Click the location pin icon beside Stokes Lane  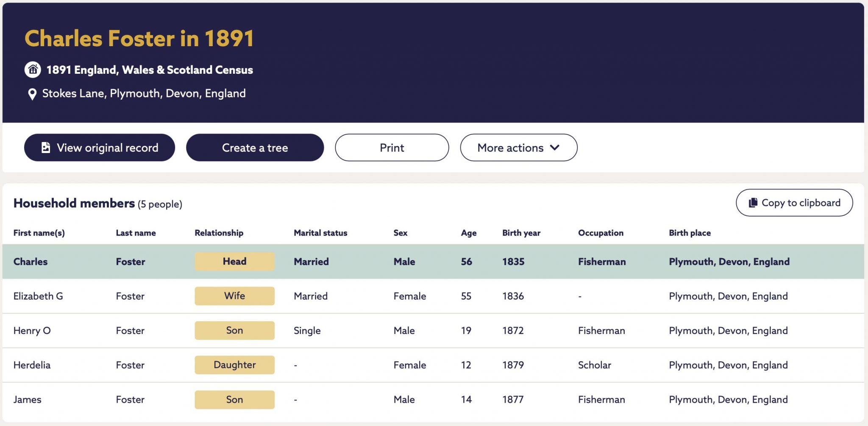[x=32, y=94]
